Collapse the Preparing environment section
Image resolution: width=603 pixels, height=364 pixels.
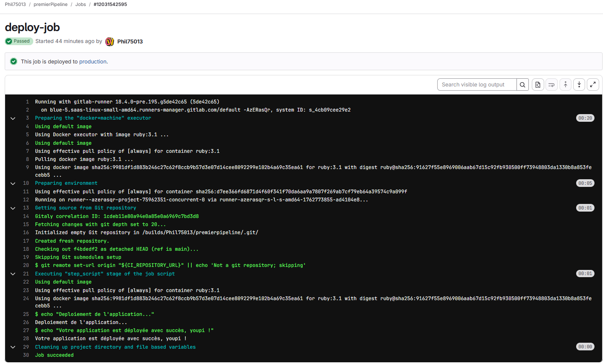click(x=13, y=183)
